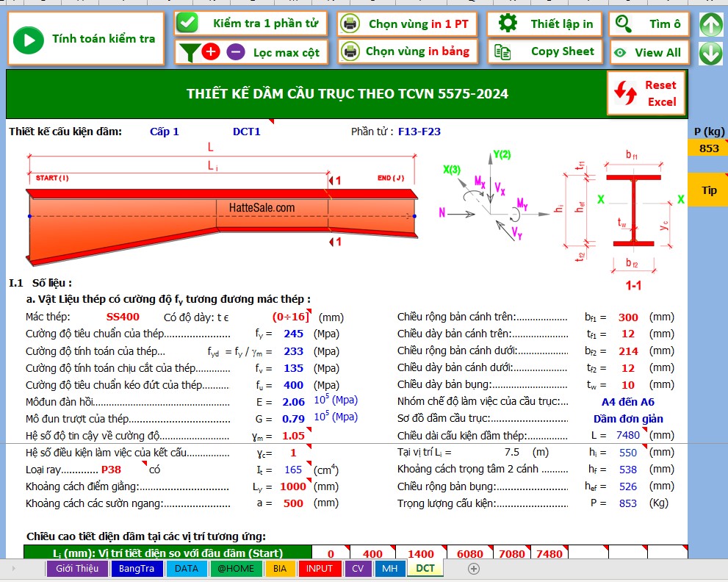Select crane working group A4 đến A6
This screenshot has width=728, height=582.
pos(627,401)
